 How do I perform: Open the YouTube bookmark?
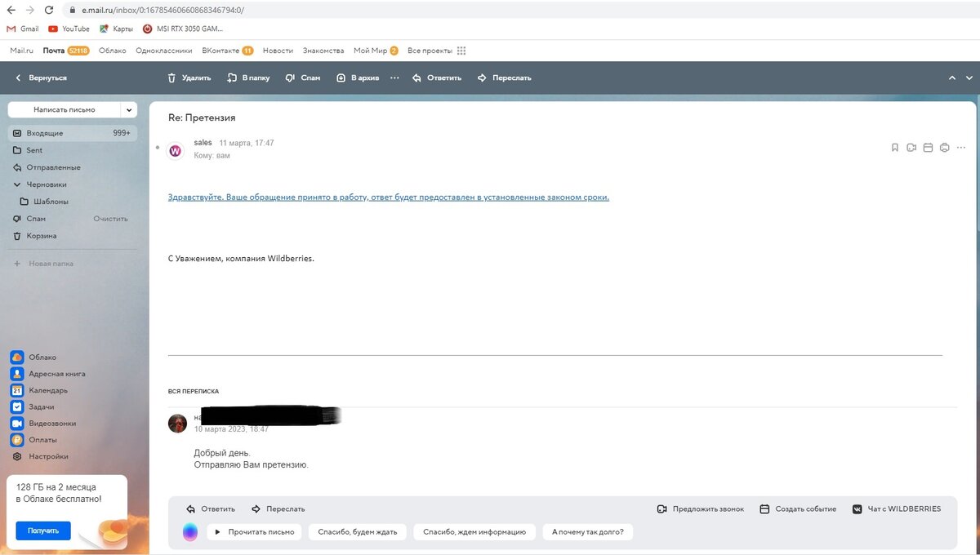(x=69, y=29)
